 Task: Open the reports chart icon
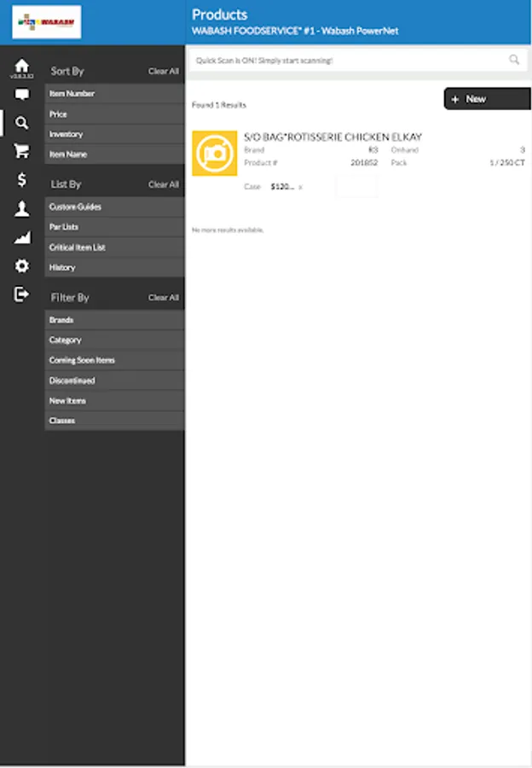21,237
